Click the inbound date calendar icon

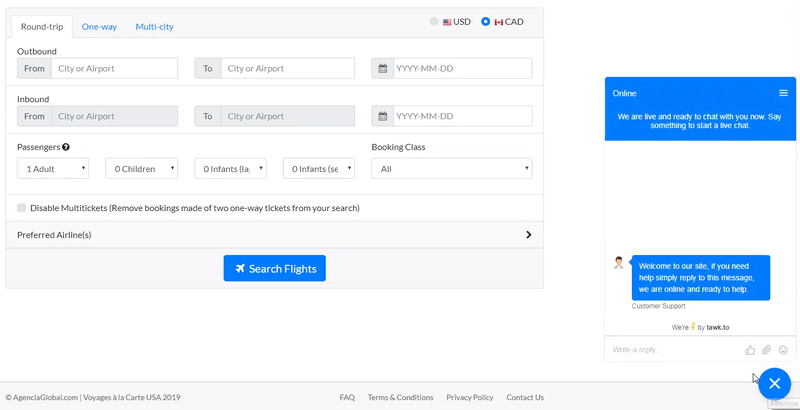(382, 116)
